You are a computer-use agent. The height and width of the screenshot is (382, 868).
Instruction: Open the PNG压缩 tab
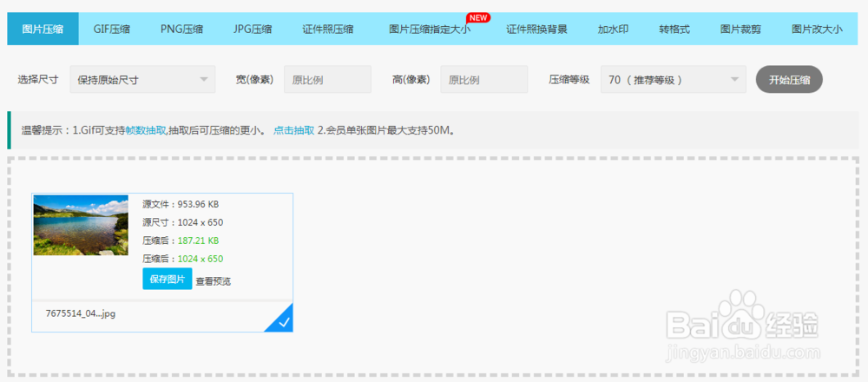(x=181, y=29)
